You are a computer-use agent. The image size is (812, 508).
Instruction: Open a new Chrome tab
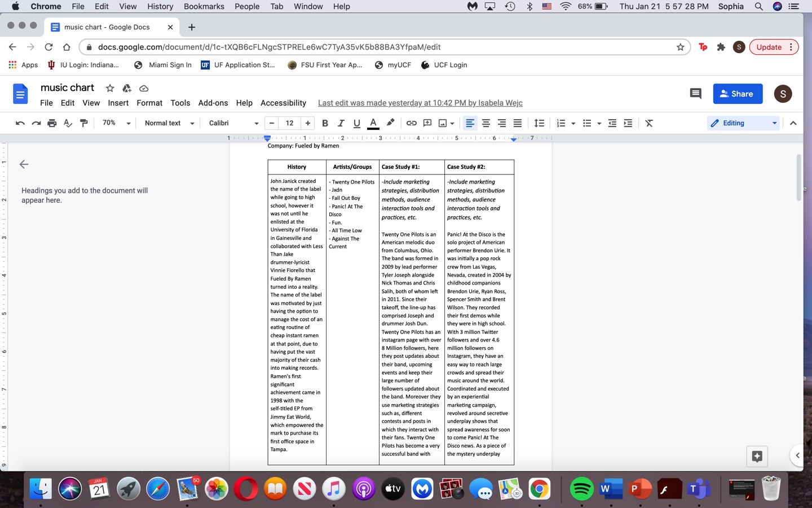[x=192, y=27]
